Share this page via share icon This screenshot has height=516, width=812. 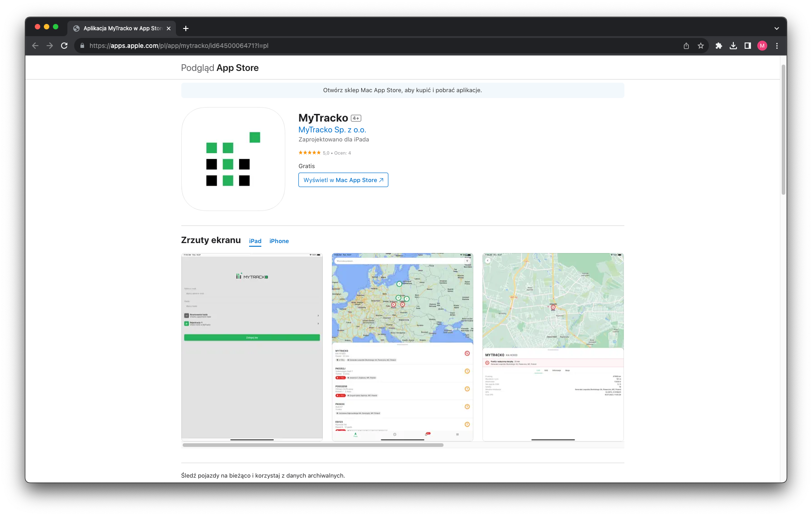click(686, 46)
